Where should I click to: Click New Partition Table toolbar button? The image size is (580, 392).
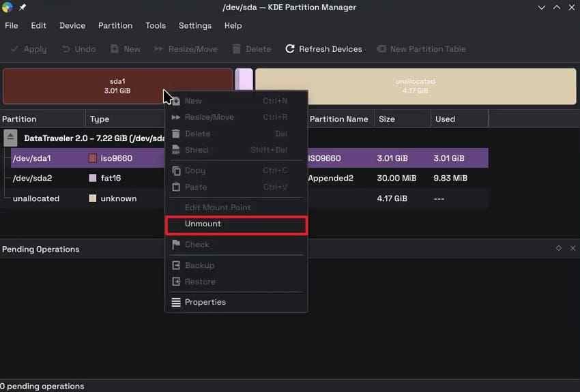click(x=421, y=49)
